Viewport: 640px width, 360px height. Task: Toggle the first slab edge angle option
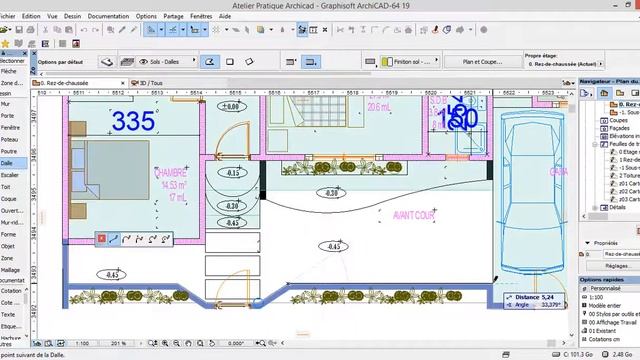point(291,62)
